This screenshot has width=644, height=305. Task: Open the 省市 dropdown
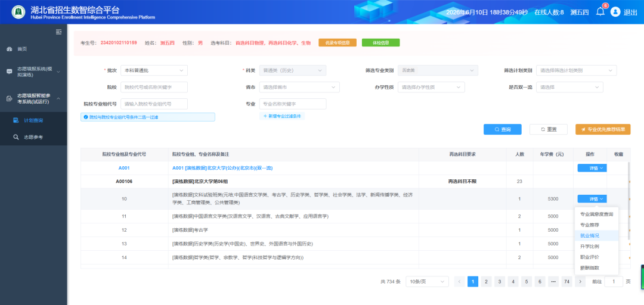(299, 87)
